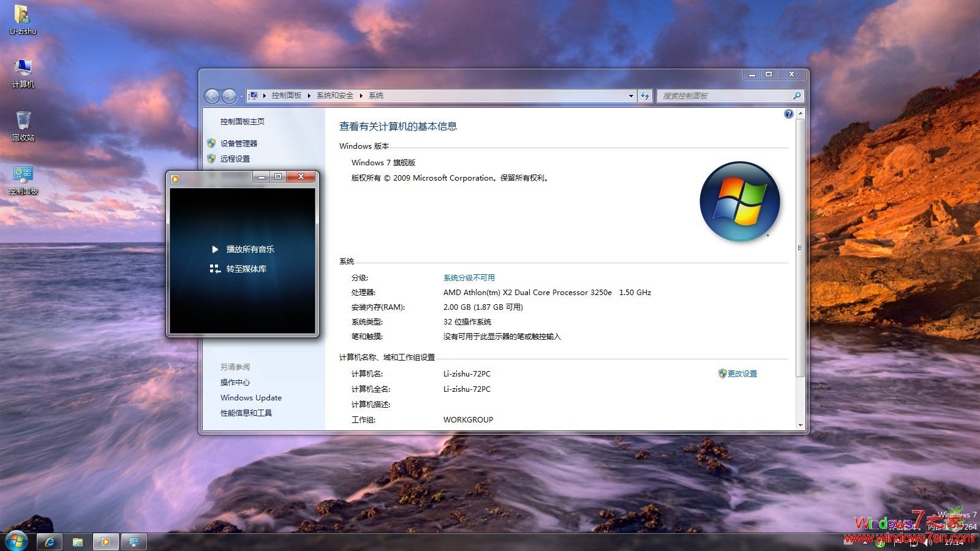Open 控制面板主页 from the sidebar
This screenshot has height=551, width=980.
tap(244, 121)
